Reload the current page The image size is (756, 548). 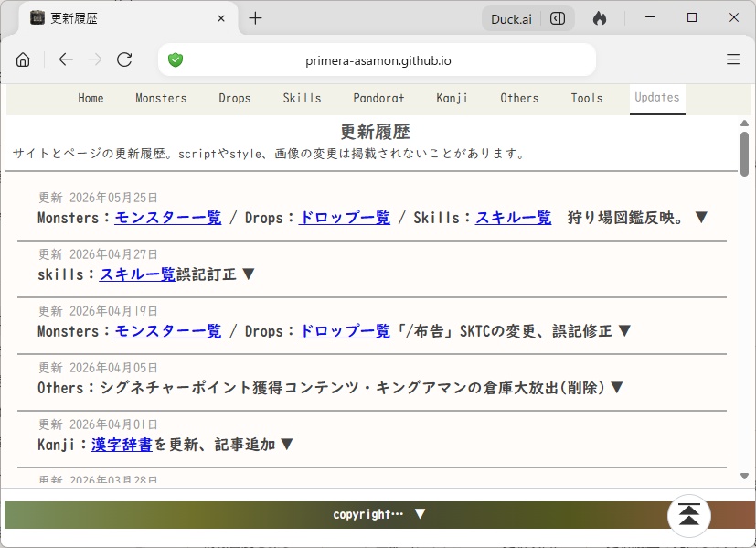coord(124,59)
